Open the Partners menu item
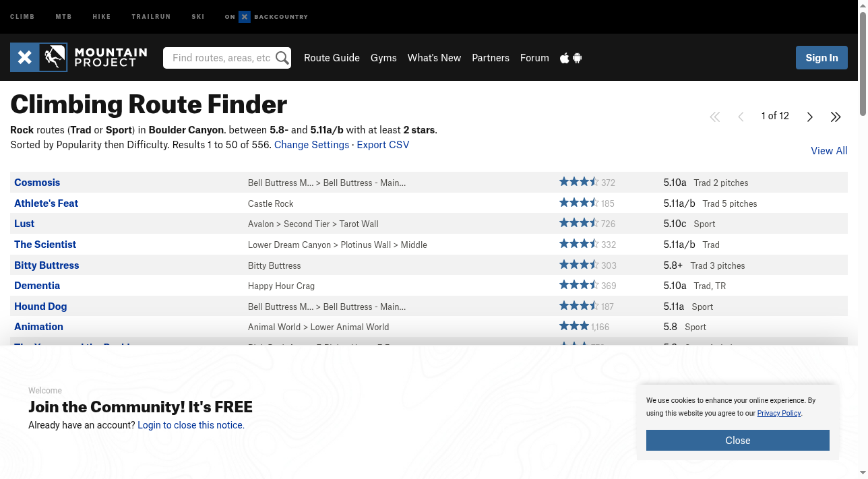868x479 pixels. (491, 58)
